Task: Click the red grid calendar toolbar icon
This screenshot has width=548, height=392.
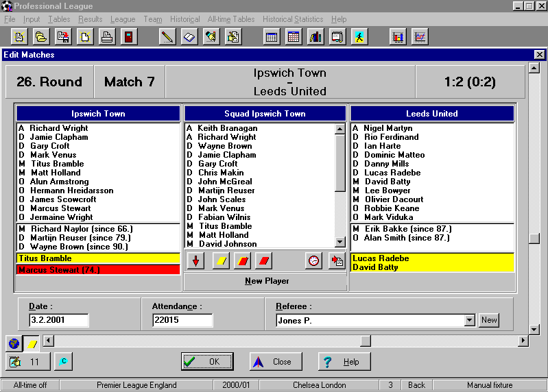Action: click(x=294, y=36)
